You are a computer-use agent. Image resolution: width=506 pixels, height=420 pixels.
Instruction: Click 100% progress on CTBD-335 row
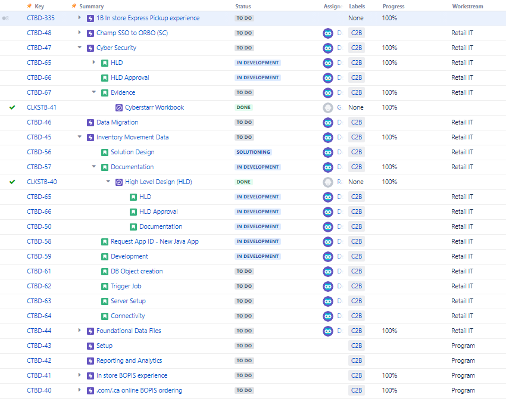[389, 18]
